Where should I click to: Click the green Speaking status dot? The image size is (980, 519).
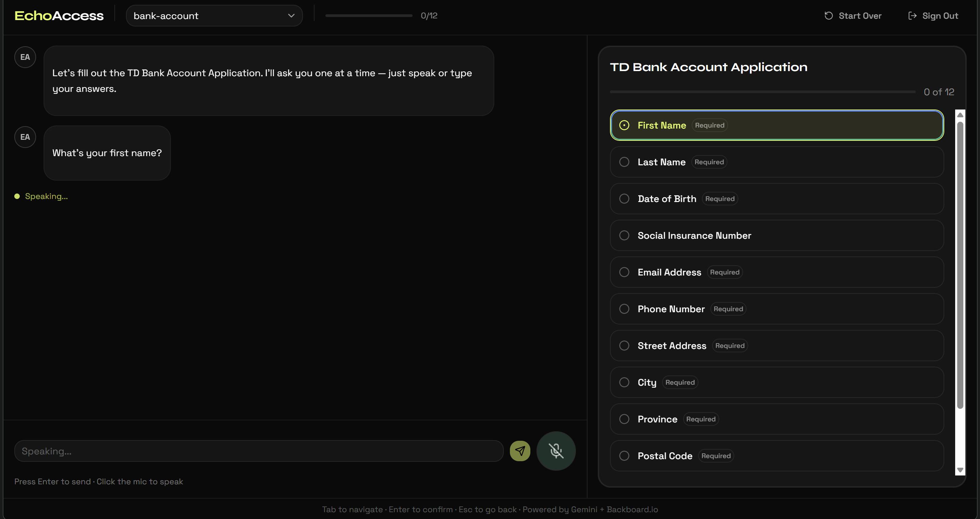[x=17, y=196]
